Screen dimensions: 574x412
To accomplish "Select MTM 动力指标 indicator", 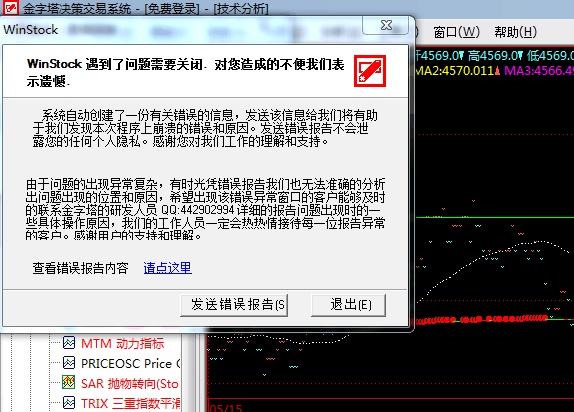I will point(122,344).
